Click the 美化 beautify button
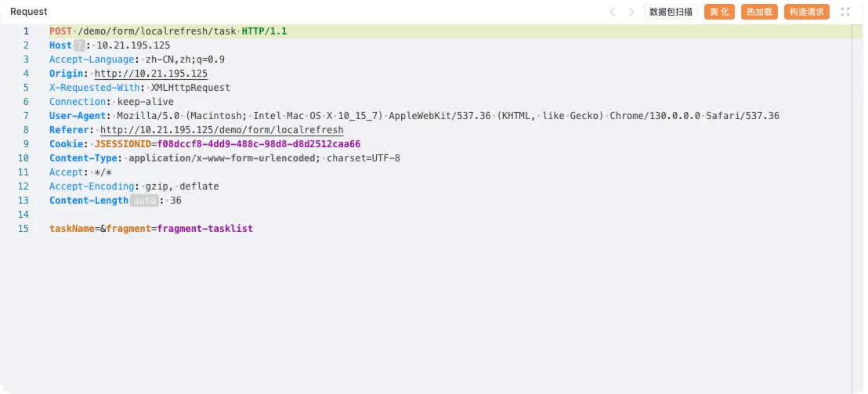Image resolution: width=868 pixels, height=394 pixels. (x=720, y=12)
